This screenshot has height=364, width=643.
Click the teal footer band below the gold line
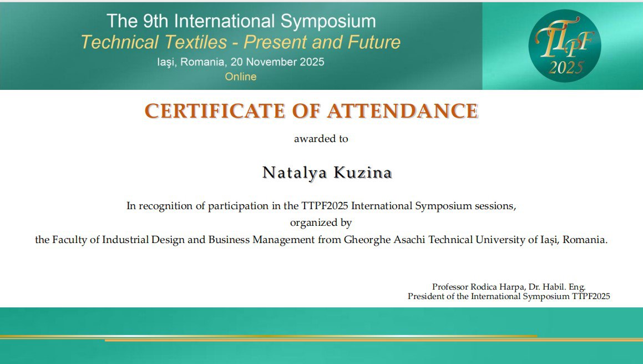[x=322, y=353]
